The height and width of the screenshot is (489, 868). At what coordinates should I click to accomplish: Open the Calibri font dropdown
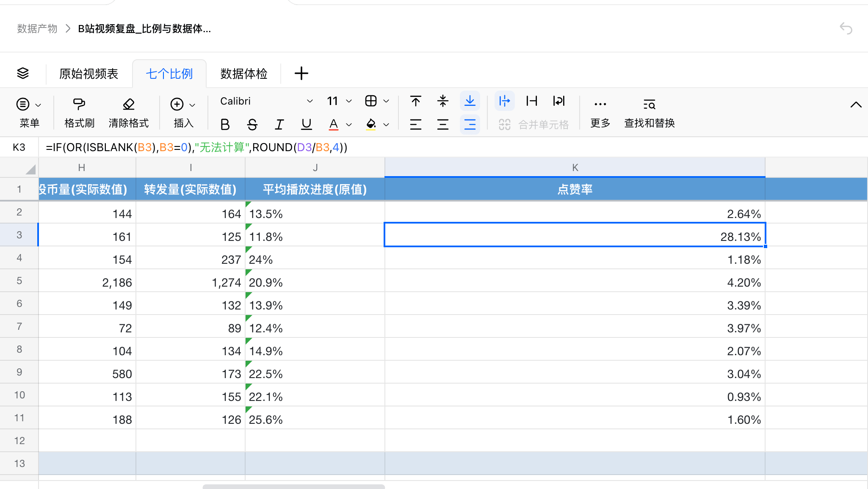point(267,101)
